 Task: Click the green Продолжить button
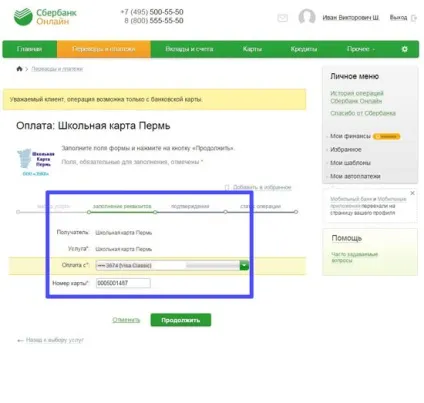pyautogui.click(x=181, y=320)
